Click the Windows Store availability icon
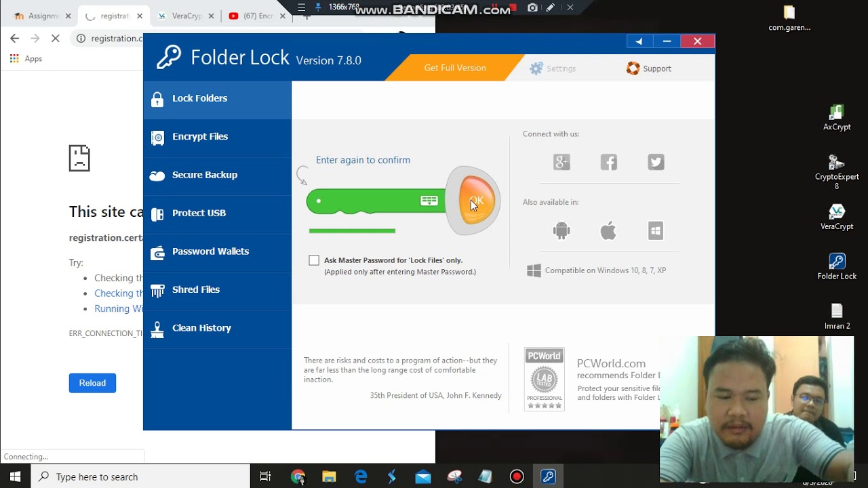 point(656,230)
